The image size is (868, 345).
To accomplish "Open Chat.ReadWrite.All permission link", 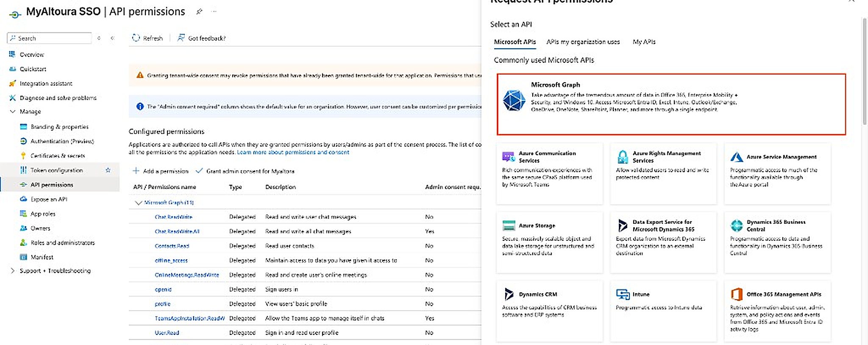I will click(177, 231).
